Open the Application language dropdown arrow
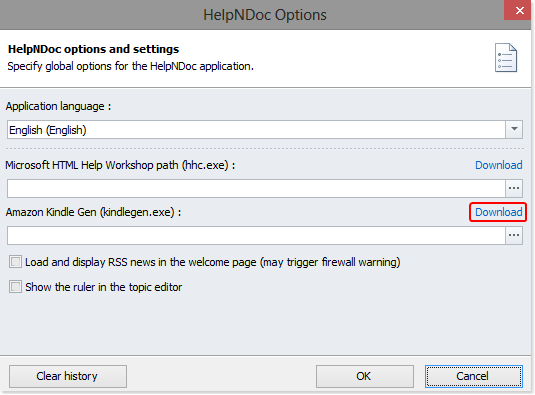This screenshot has height=395, width=535. [514, 130]
